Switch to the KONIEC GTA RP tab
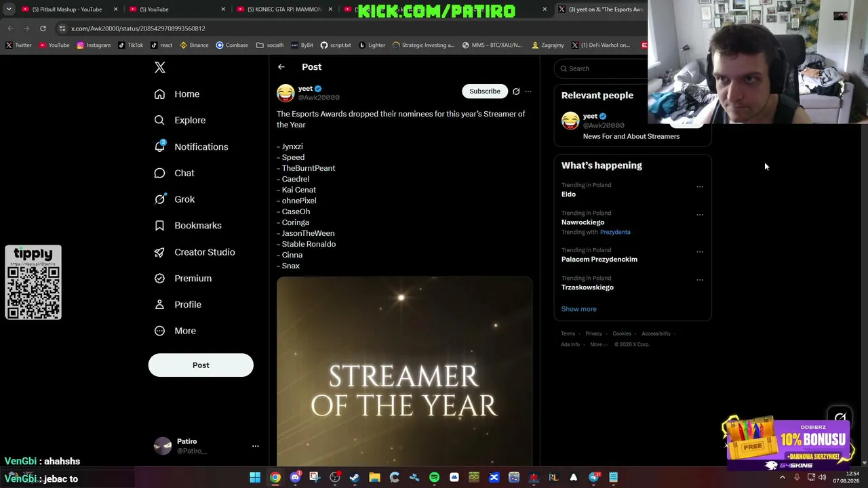Viewport: 868px width, 488px height. click(284, 9)
